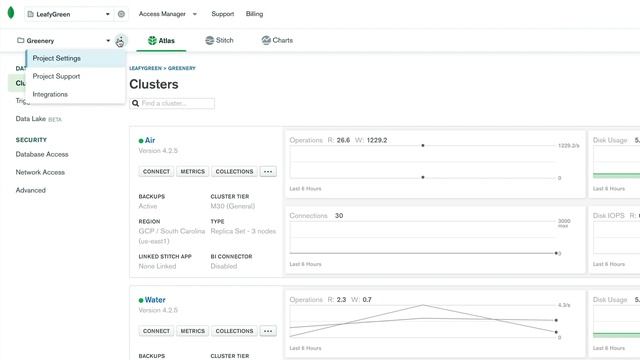
Task: Open the Support page
Action: (222, 14)
